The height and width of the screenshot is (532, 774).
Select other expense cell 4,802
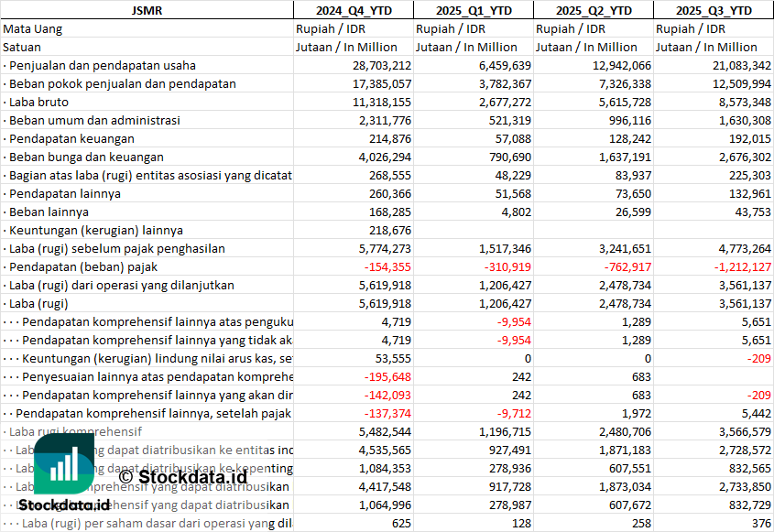pos(517,212)
